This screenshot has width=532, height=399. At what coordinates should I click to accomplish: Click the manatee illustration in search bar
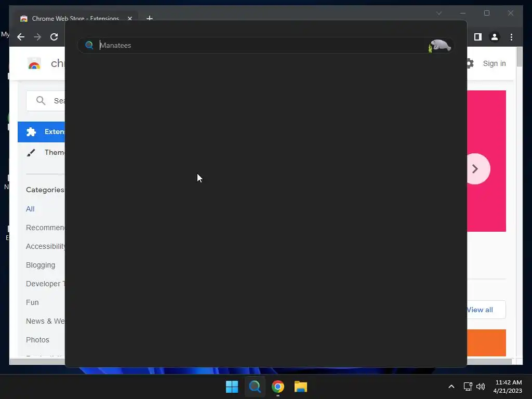click(440, 46)
